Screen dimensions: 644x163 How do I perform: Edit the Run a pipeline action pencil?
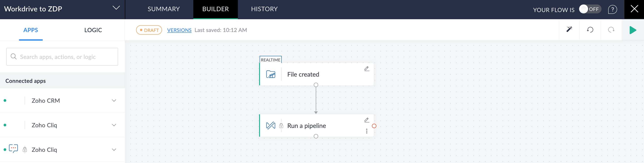(367, 120)
